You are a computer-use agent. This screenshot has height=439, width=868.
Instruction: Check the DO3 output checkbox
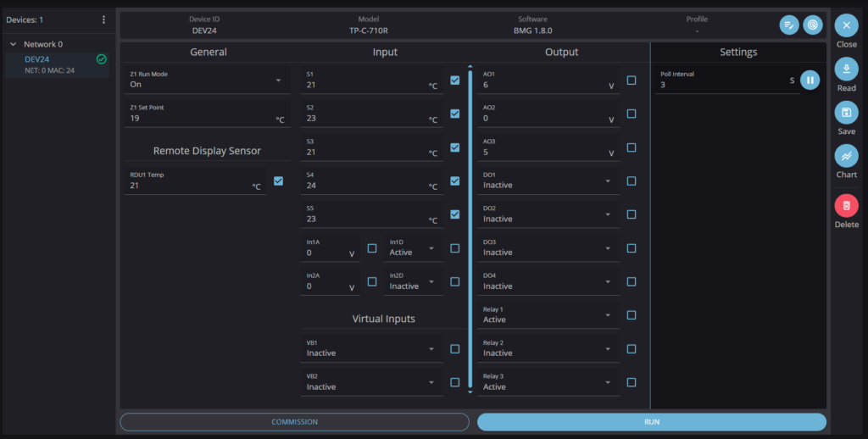tap(631, 248)
